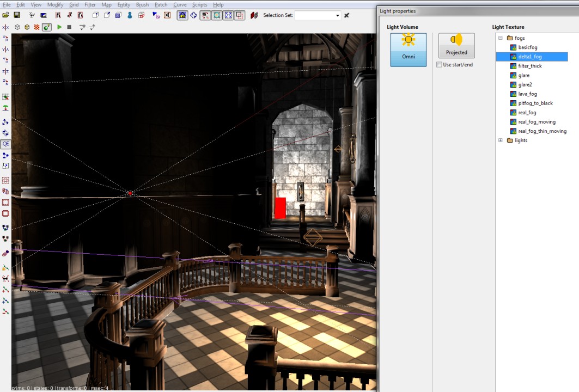This screenshot has height=392, width=579.
Task: Toggle the QE tool in left toolbar
Action: point(5,144)
